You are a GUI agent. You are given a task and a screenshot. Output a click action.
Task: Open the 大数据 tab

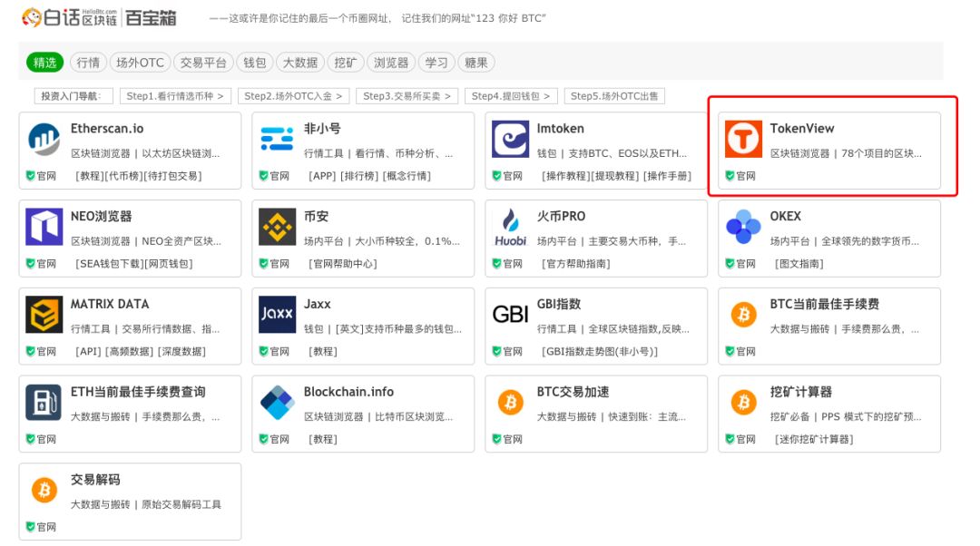coord(300,63)
